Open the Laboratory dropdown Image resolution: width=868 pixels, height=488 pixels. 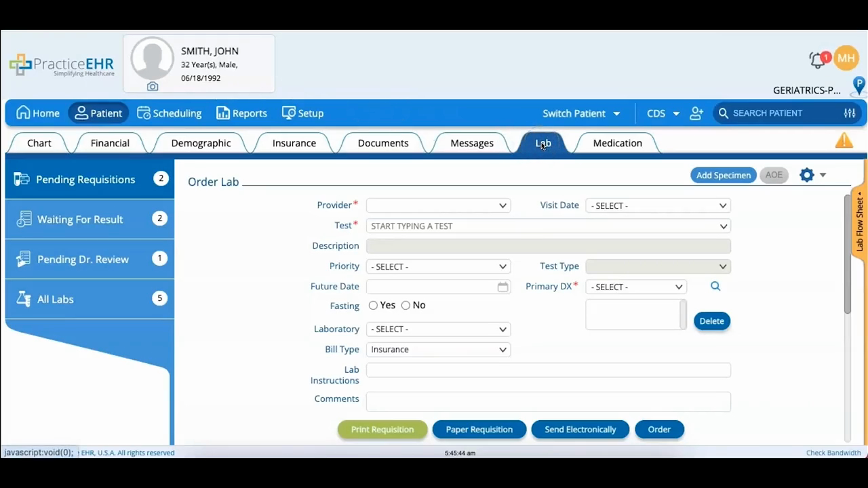(x=438, y=329)
